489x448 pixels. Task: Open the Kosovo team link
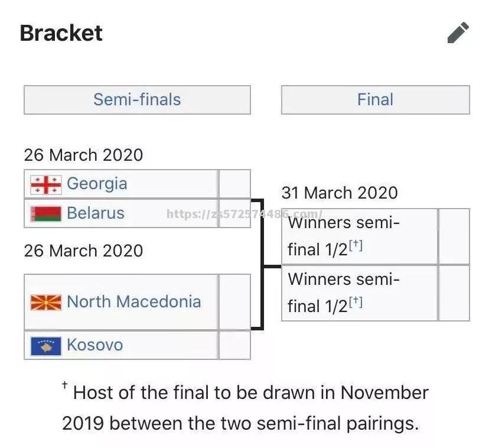point(95,345)
